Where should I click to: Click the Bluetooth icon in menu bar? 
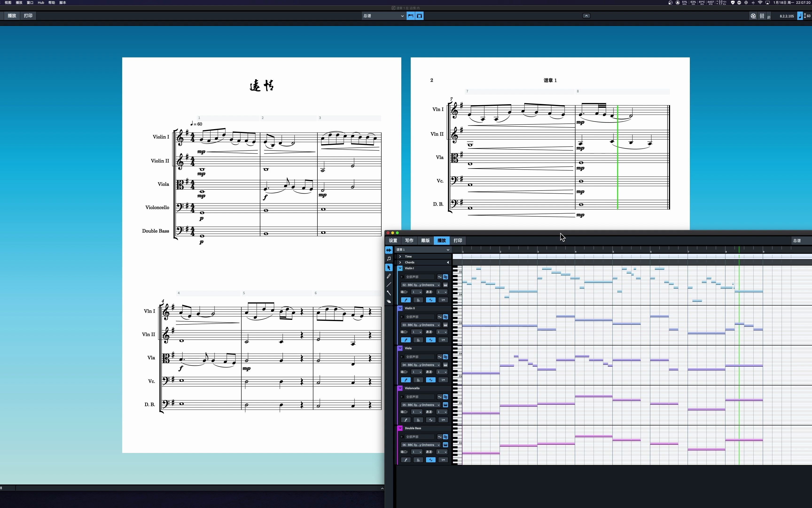pos(753,2)
